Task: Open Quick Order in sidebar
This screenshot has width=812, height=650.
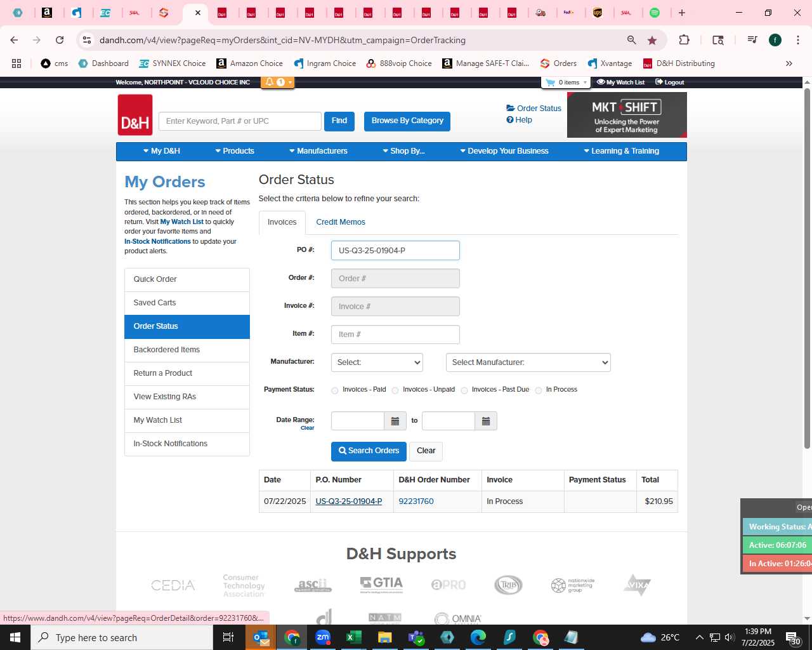Action: pos(187,279)
